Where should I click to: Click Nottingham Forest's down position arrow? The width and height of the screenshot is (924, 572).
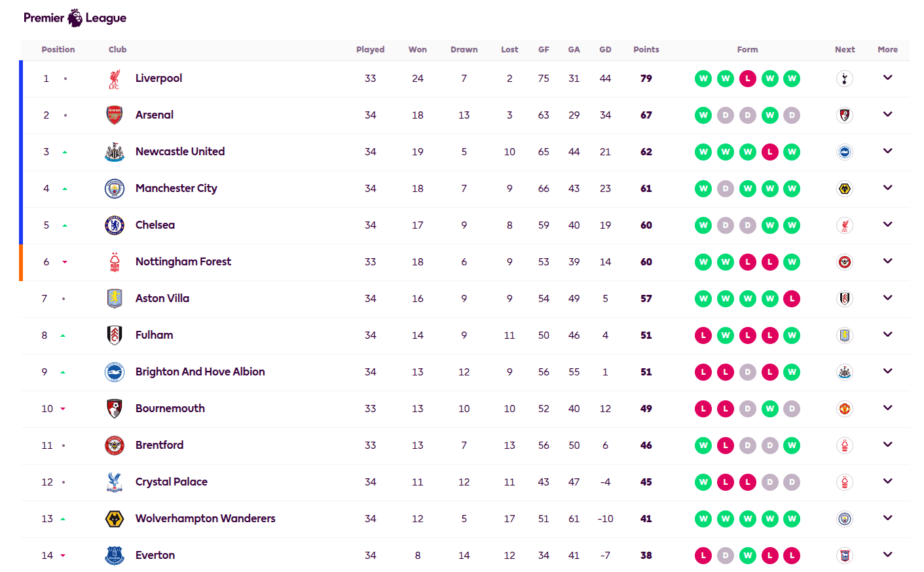(65, 262)
